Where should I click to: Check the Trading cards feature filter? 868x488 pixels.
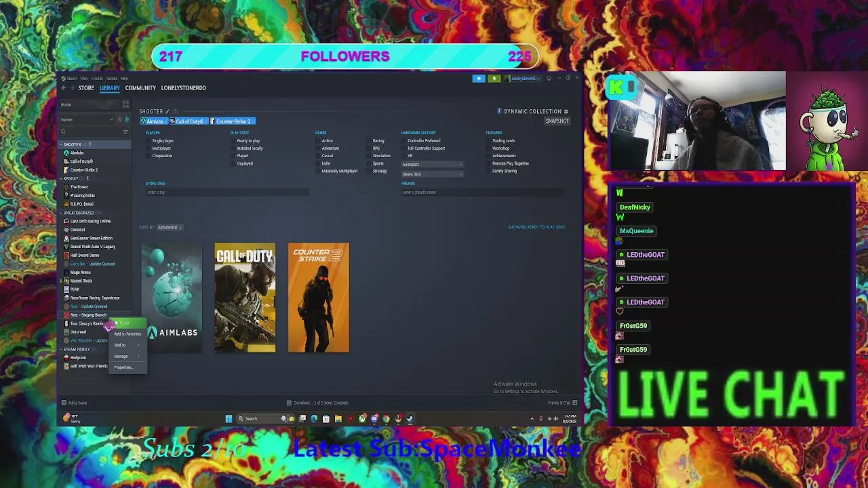point(489,141)
